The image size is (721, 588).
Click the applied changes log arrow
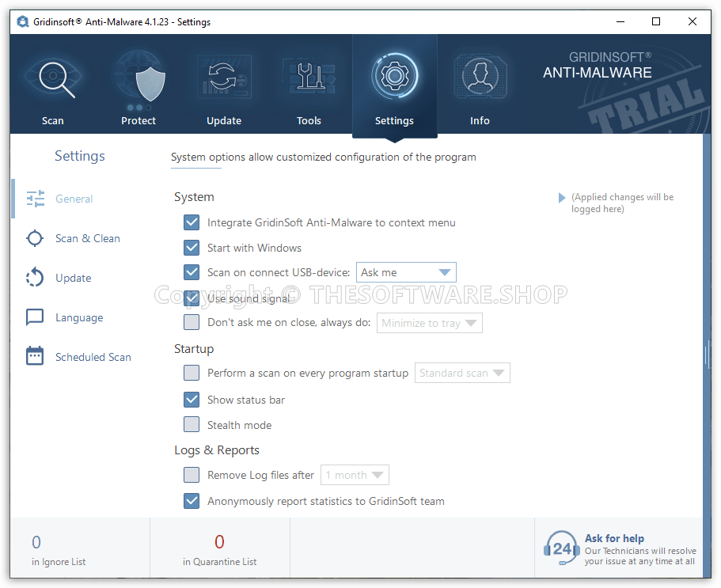563,197
